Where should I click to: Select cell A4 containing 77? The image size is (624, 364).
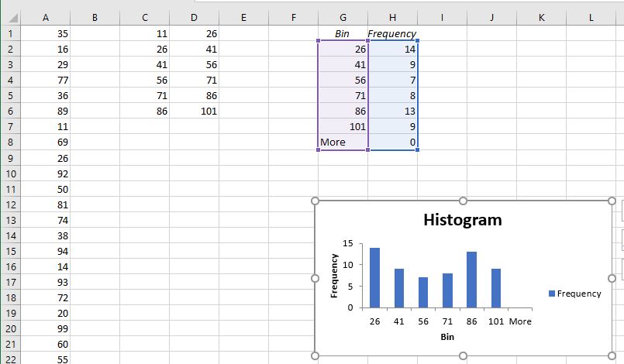click(46, 80)
